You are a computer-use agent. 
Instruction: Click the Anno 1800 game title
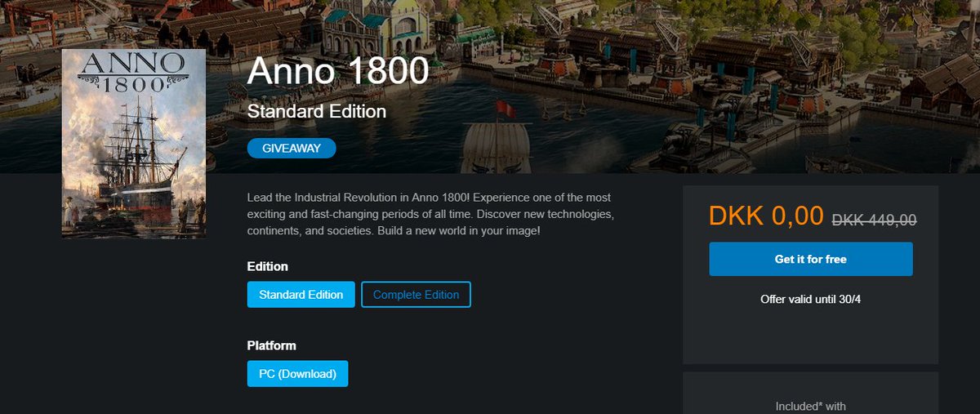coord(338,72)
